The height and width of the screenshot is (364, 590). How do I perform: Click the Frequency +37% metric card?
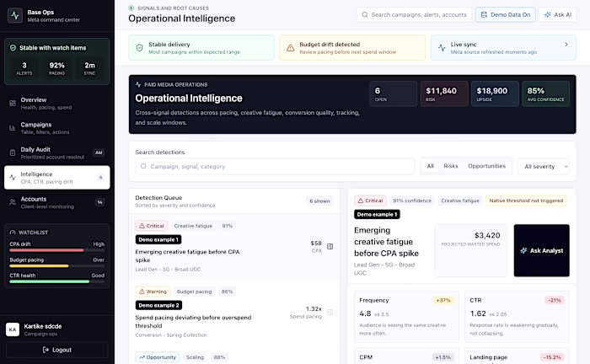tap(406, 317)
